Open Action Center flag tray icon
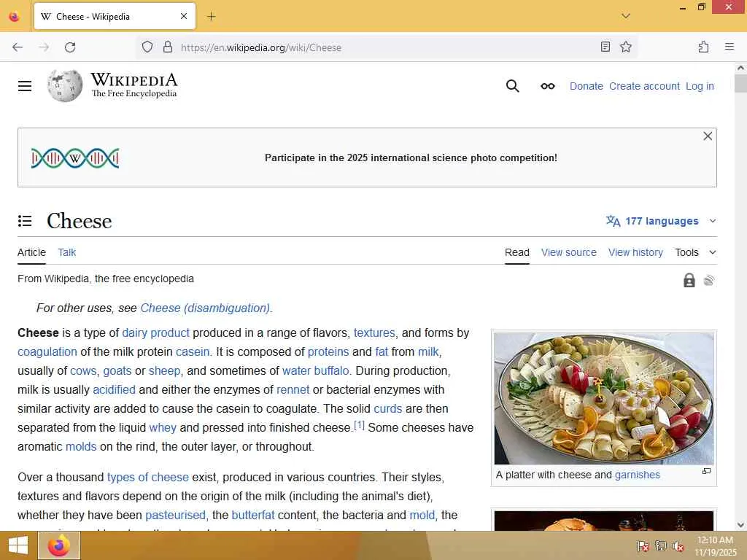The height and width of the screenshot is (560, 747). point(643,545)
